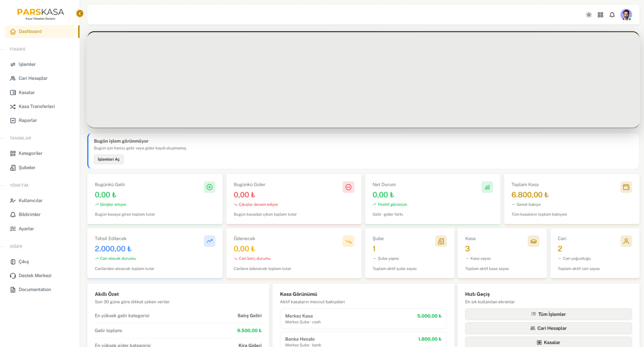Image resolution: width=644 pixels, height=347 pixels.
Task: Click the green plus icon on Bugünkü Gelir
Action: click(209, 187)
